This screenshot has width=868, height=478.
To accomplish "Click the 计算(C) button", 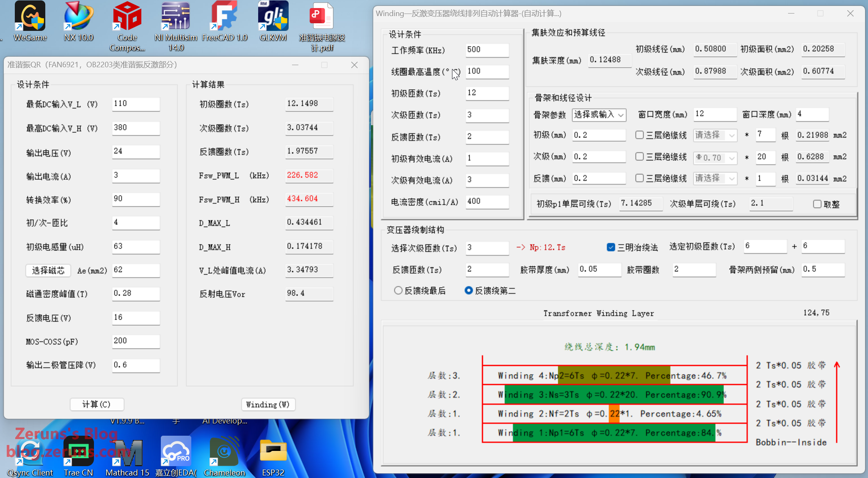I will pyautogui.click(x=97, y=404).
